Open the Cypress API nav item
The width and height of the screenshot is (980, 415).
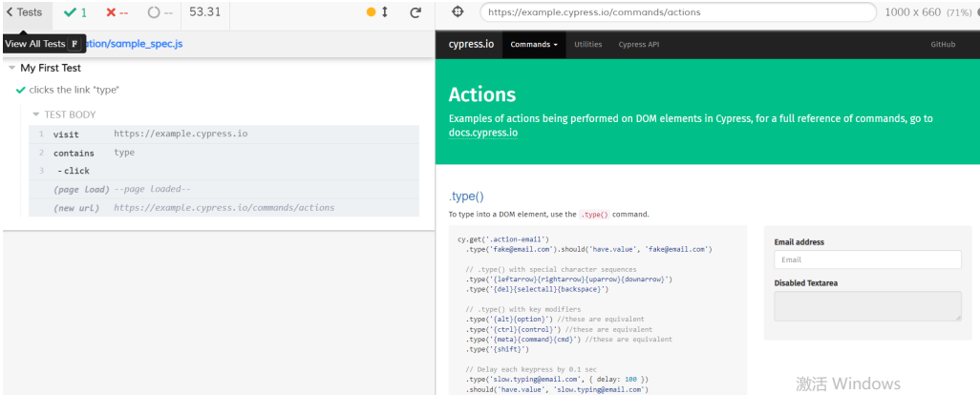click(638, 44)
